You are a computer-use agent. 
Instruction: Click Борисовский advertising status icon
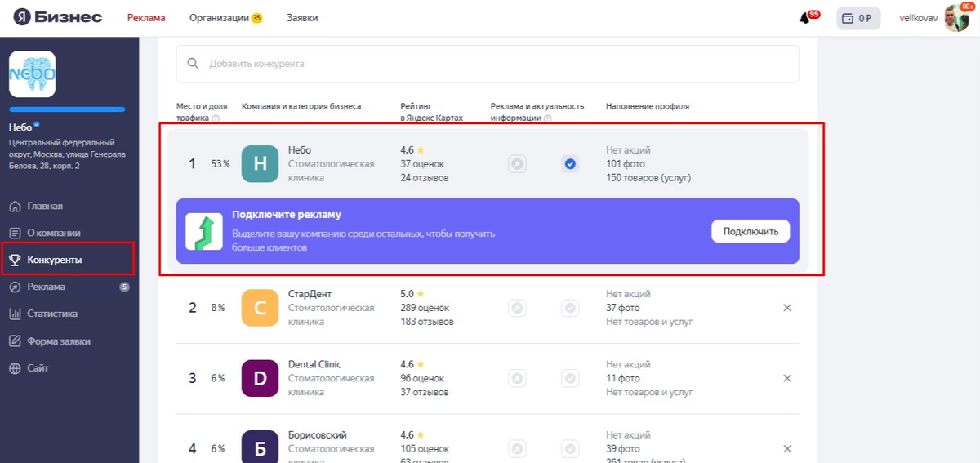click(517, 449)
